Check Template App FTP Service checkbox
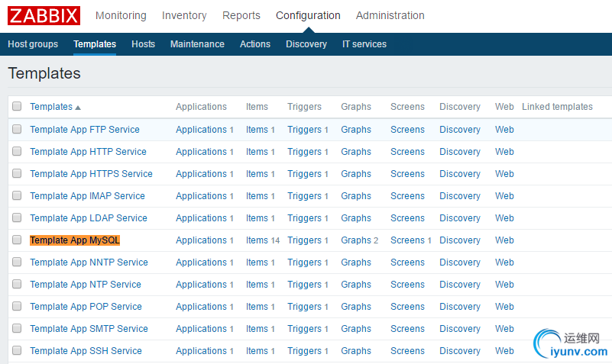612x364 pixels. [x=17, y=129]
